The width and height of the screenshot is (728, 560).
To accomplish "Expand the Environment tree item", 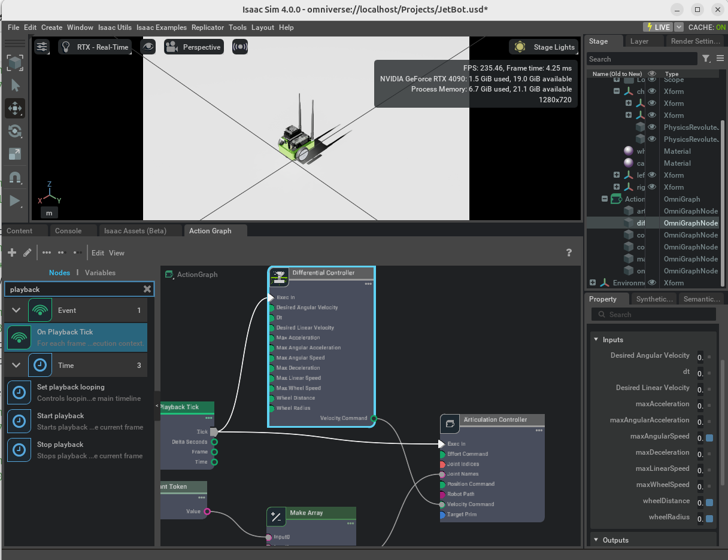I will [x=593, y=282].
